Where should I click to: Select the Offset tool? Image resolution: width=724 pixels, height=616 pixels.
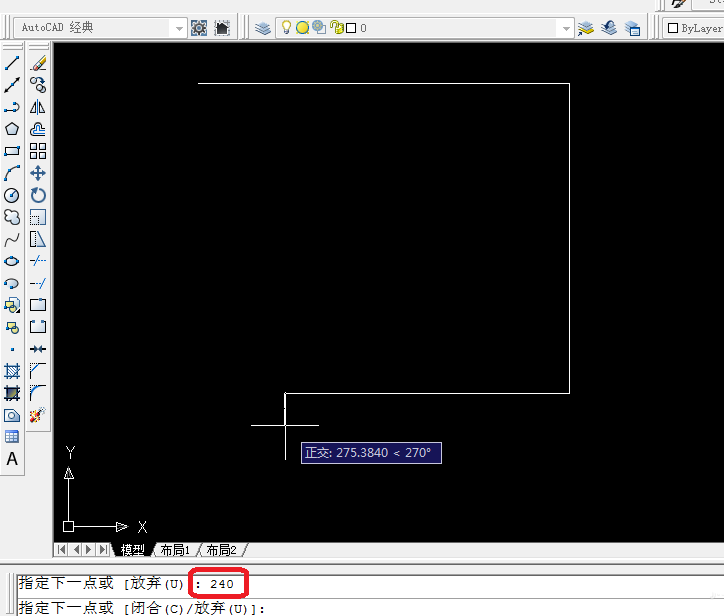coord(38,129)
